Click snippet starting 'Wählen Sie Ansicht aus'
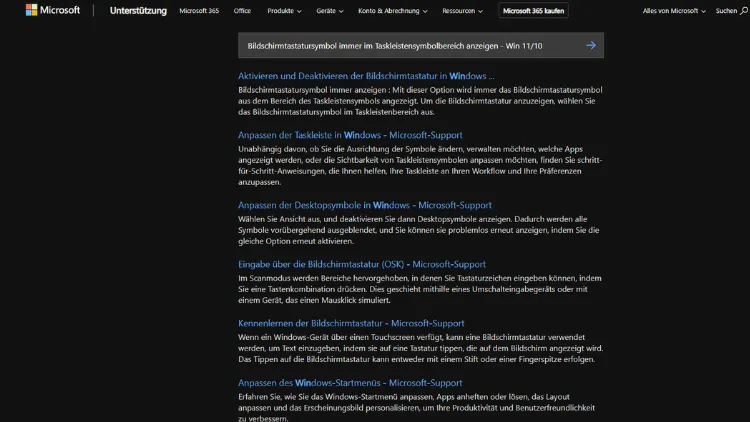Viewport: 750px width, 422px height. coord(419,230)
